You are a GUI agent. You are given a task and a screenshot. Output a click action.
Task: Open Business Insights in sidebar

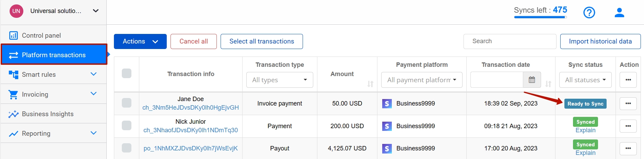pos(47,114)
